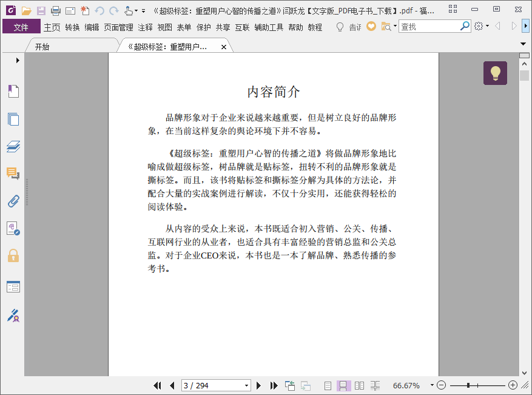Click the Tell me lightbulb icon
Viewport: 532px width, 395px height.
pos(340,27)
